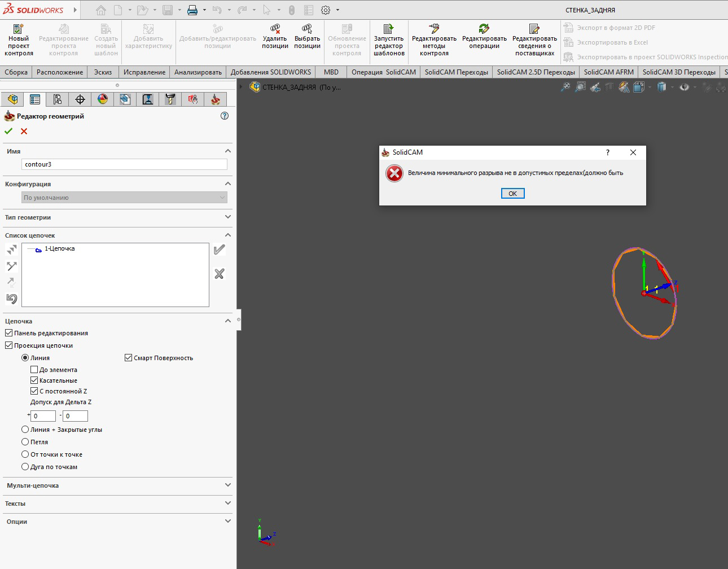Click the Display Style cube icon
The image size is (728, 569).
661,87
